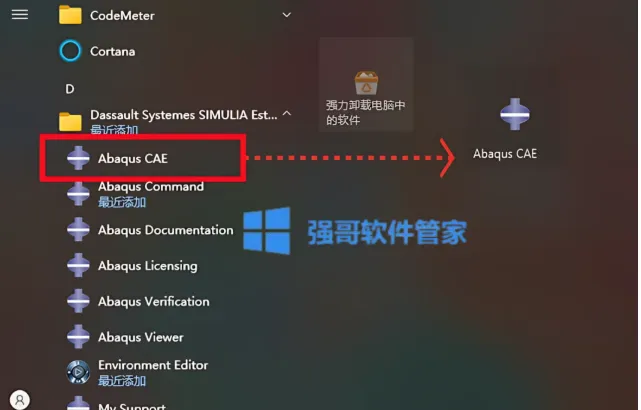Open the user account avatar button
Screen dimensions: 641x410
click(x=20, y=399)
